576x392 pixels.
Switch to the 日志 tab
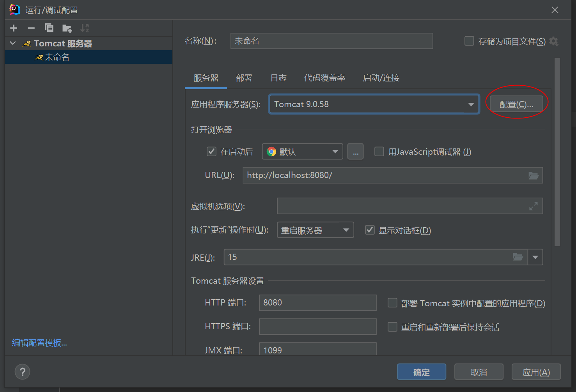coord(278,78)
